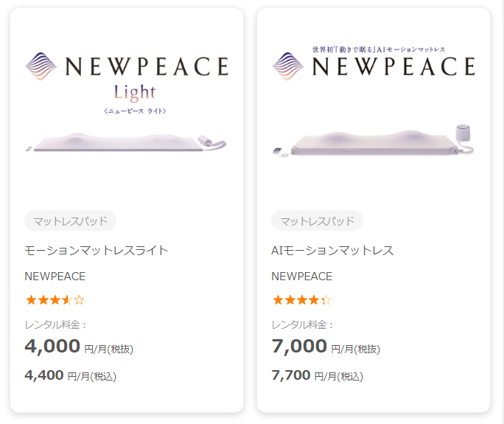Click NEWPEACE brand name under モーションマットレスライト
This screenshot has width=504, height=424.
click(55, 277)
